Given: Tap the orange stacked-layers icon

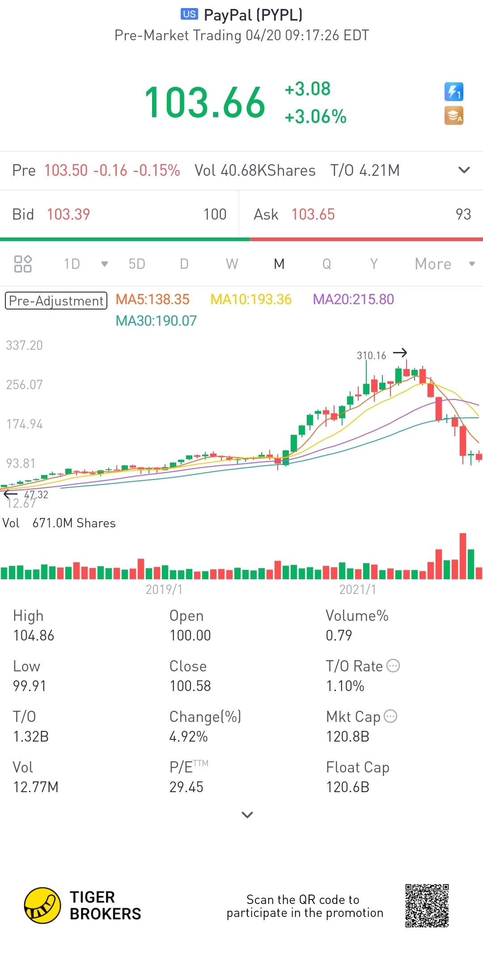Looking at the screenshot, I should (453, 115).
